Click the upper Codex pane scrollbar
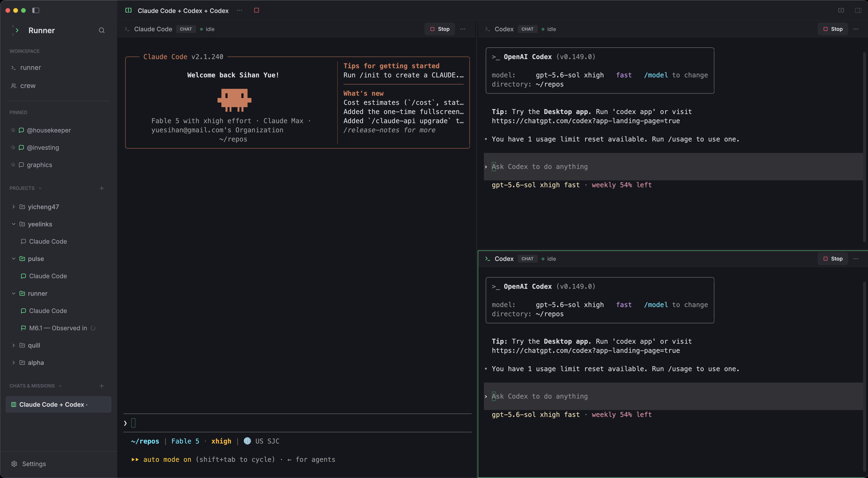868x478 pixels. pos(864,147)
